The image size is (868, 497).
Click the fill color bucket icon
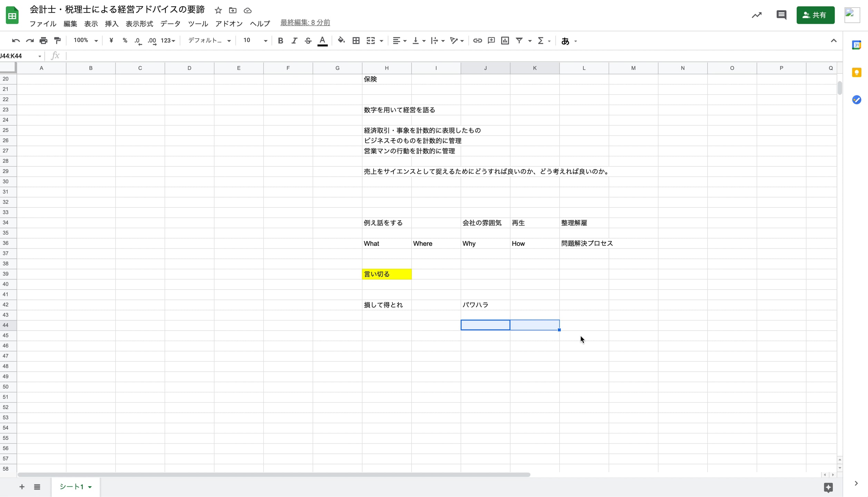click(x=341, y=40)
